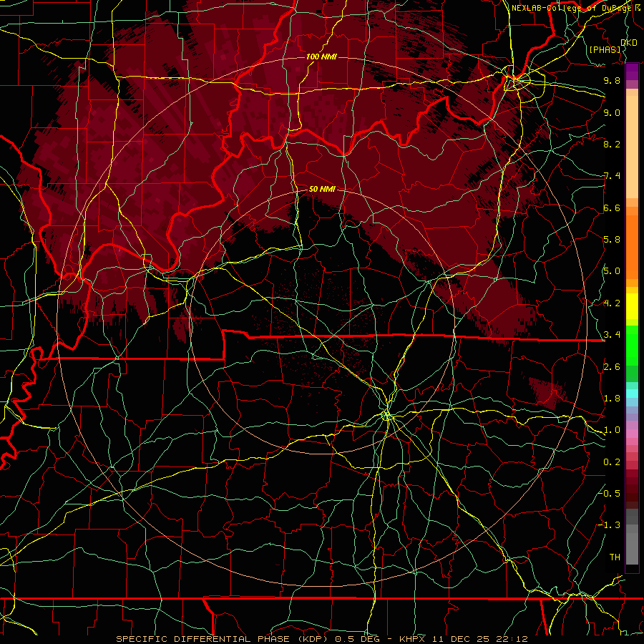Click the -0.5 value on the color scale
The height and width of the screenshot is (644, 644).
click(x=610, y=493)
